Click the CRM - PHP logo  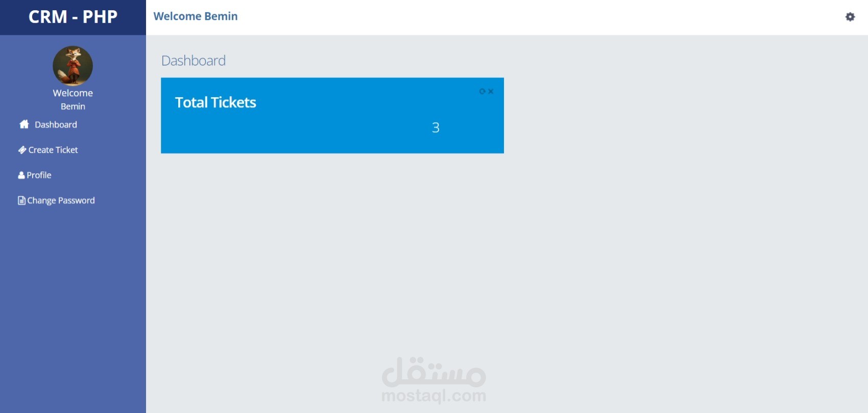coord(73,17)
